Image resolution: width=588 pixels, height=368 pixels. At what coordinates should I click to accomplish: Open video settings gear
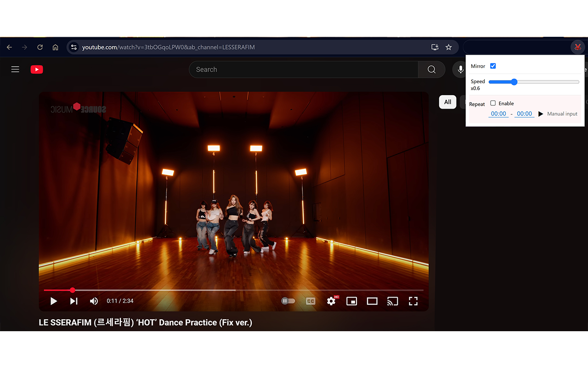click(x=331, y=301)
